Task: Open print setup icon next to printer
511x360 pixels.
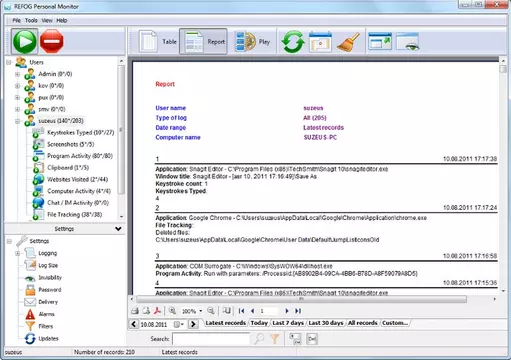Action: 146,311
